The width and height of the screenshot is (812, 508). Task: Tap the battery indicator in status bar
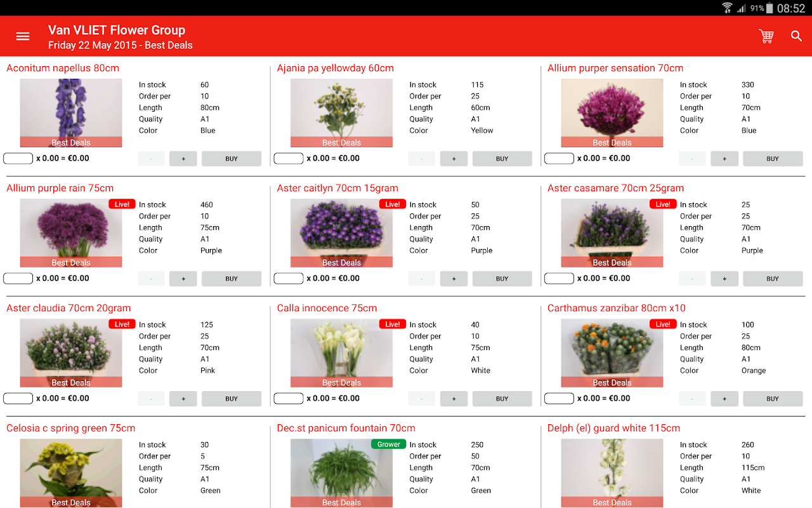pos(769,8)
